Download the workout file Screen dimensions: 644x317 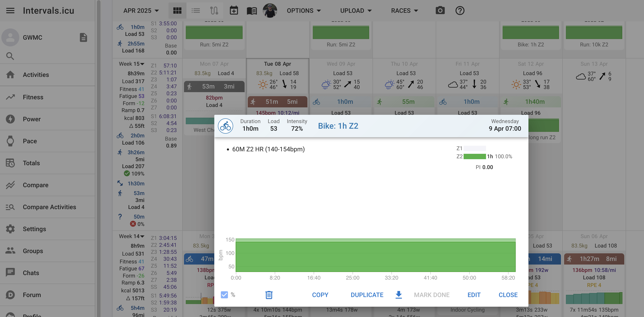[x=399, y=295]
